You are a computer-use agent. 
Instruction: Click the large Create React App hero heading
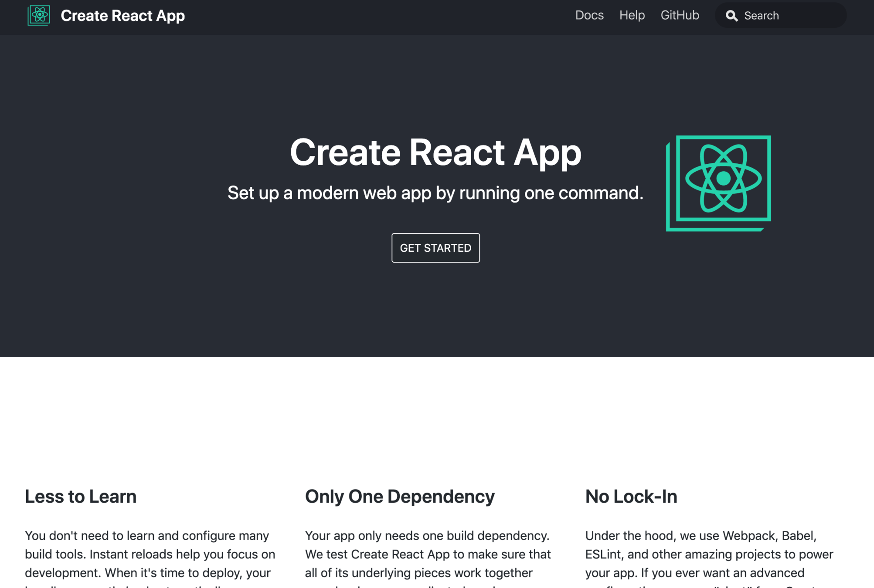(x=435, y=152)
